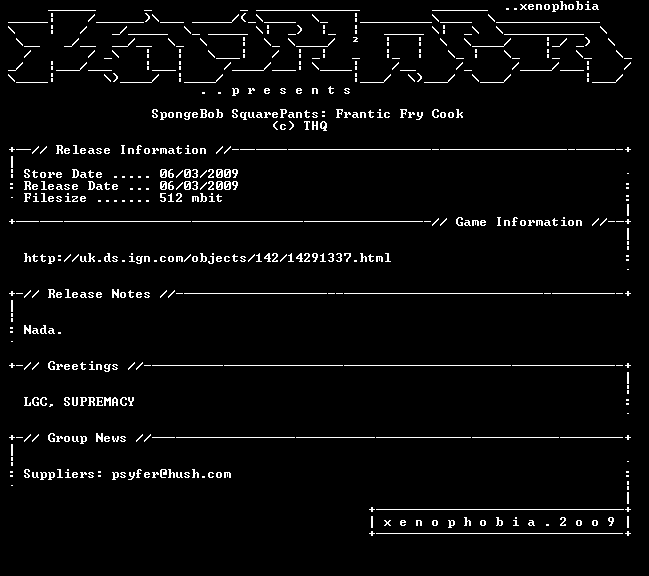This screenshot has height=576, width=649.
Task: Select the title 'SpongeBob SquarePants: Frantic Fry Cook'
Action: 307,114
